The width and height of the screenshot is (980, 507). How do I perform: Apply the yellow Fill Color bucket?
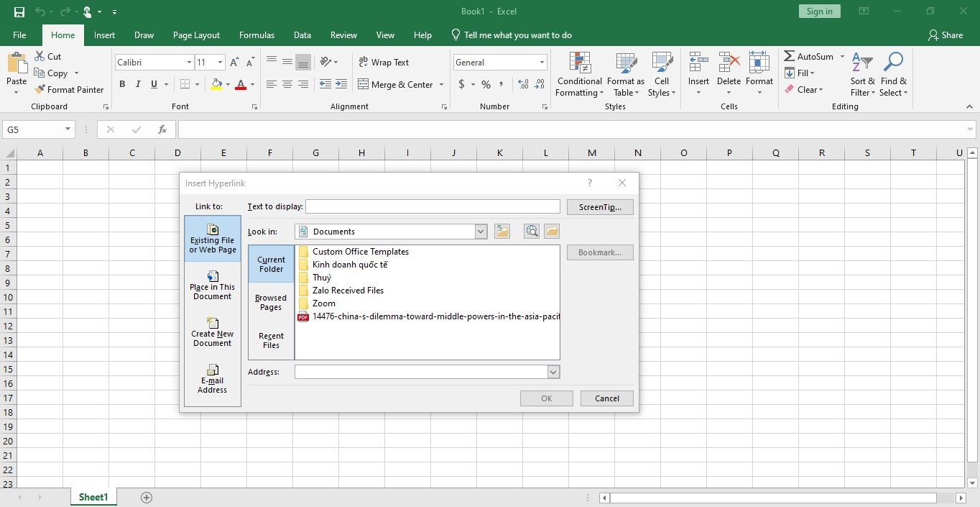pyautogui.click(x=216, y=84)
